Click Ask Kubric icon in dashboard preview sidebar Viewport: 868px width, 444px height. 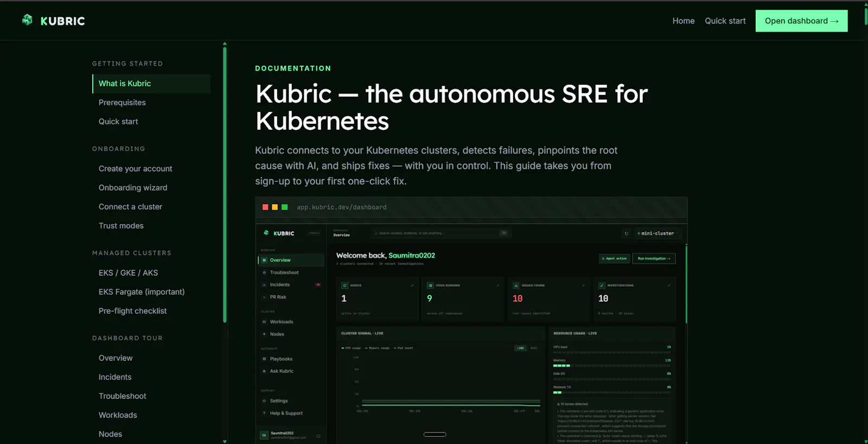pyautogui.click(x=264, y=371)
